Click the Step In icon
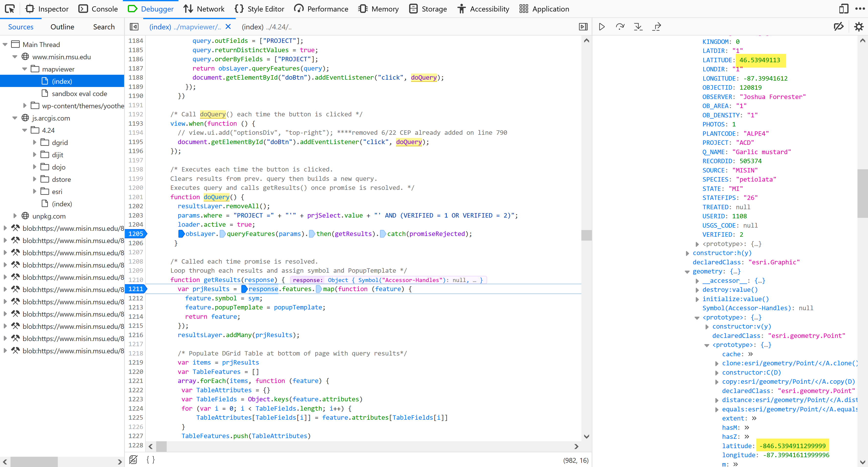 coord(638,27)
